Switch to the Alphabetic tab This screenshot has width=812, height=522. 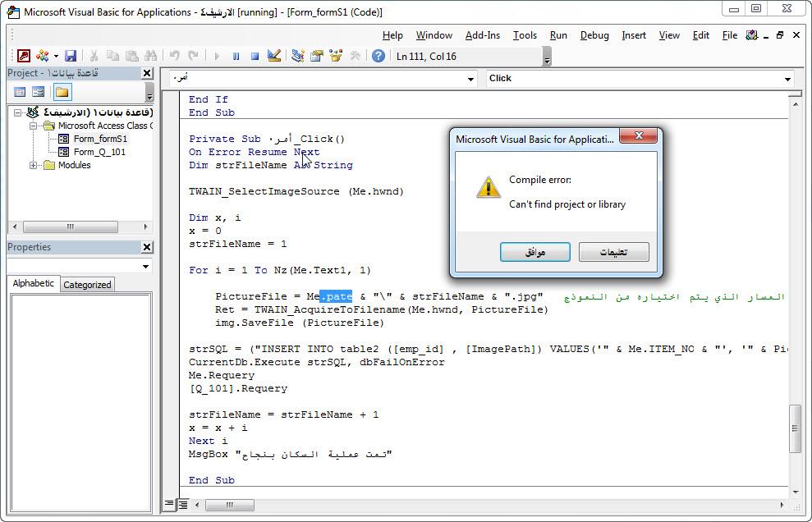click(x=33, y=283)
